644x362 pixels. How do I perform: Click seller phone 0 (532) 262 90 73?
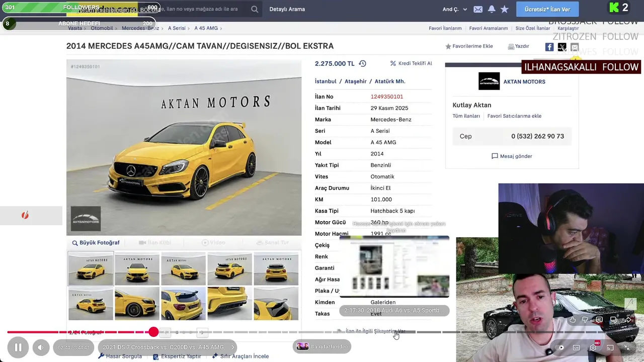537,136
